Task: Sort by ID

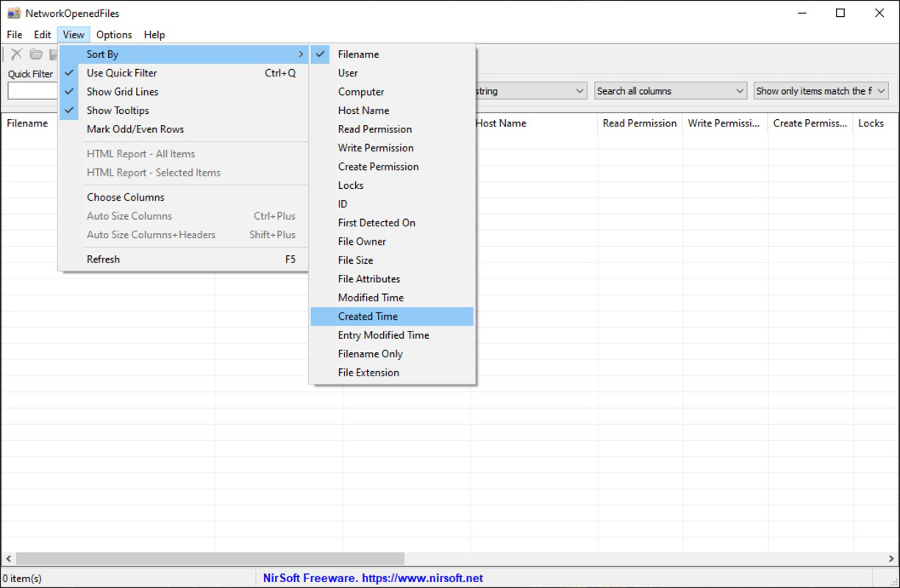Action: [x=392, y=204]
